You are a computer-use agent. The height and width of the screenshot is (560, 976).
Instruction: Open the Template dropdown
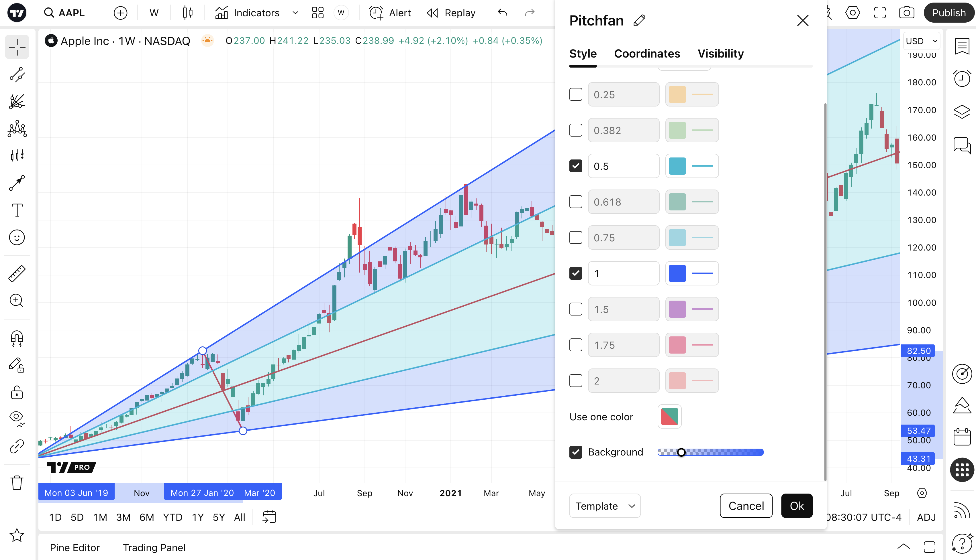point(605,506)
